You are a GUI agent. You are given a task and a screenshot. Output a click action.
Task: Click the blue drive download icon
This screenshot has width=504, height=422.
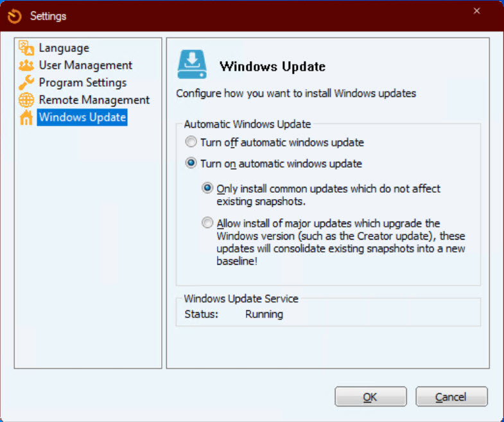tap(192, 64)
